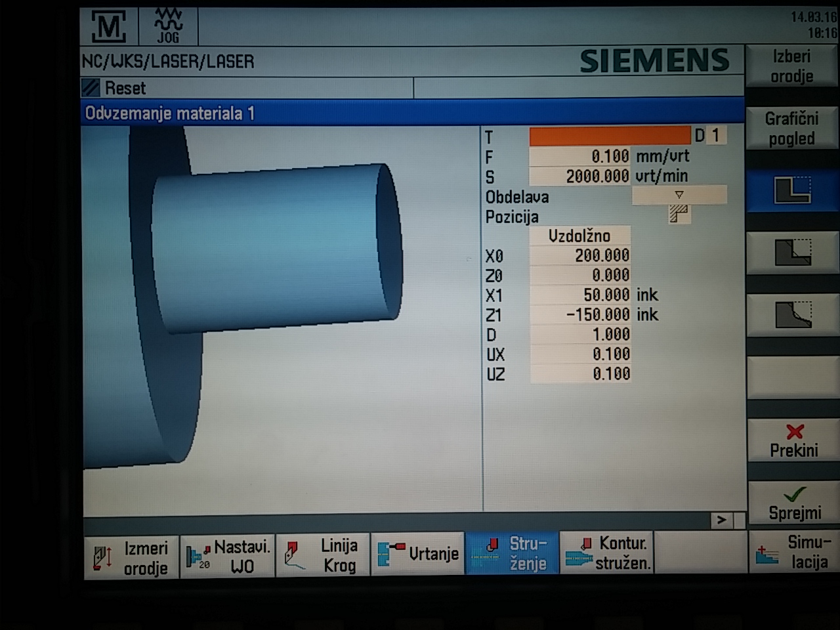Image resolution: width=840 pixels, height=630 pixels.
Task: Click the orange T tool field
Action: tap(610, 136)
